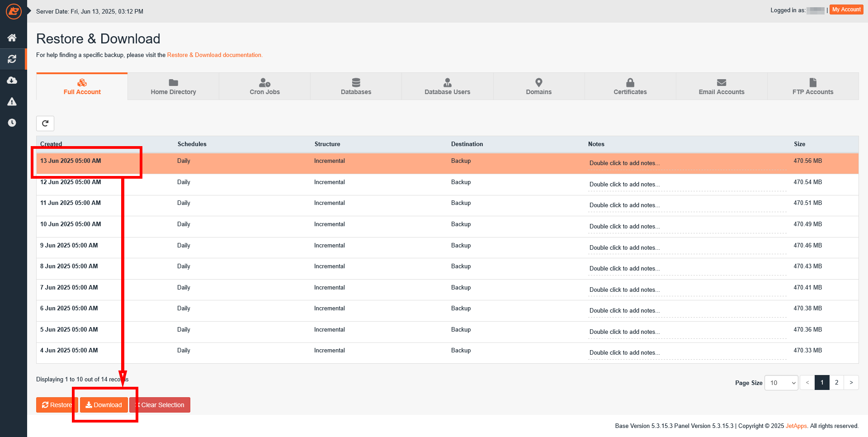The height and width of the screenshot is (437, 868).
Task: Visit the JetApps link in the footer
Action: point(796,426)
